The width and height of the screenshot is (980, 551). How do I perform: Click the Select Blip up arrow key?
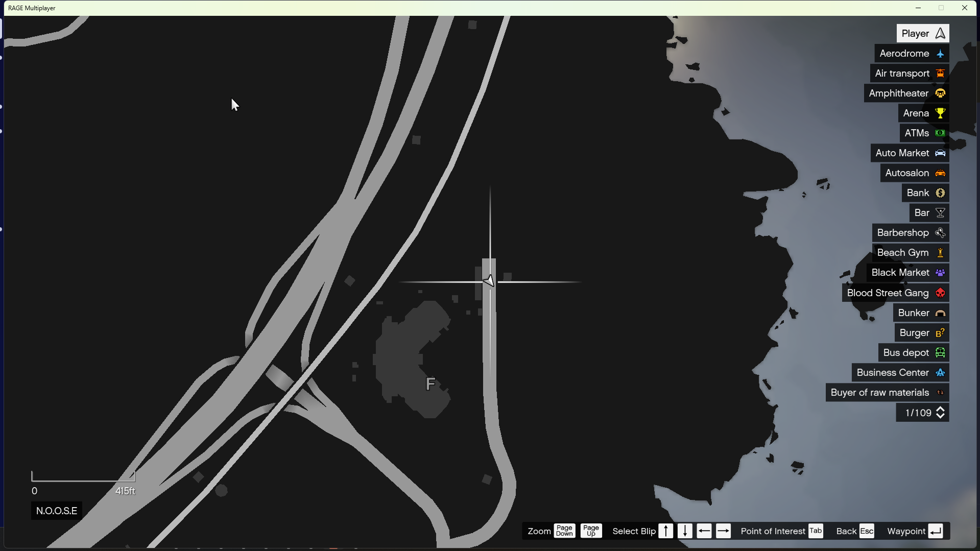pyautogui.click(x=665, y=531)
